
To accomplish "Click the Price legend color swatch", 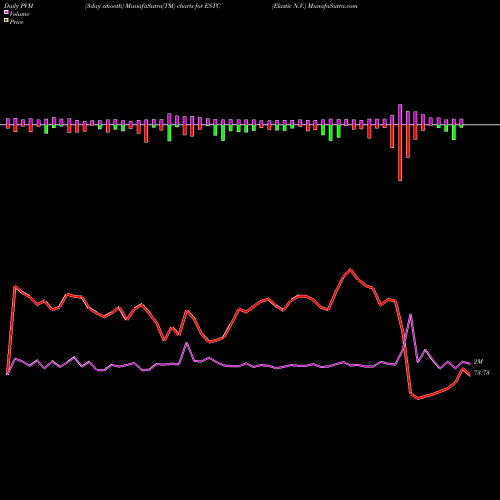I will [6, 21].
